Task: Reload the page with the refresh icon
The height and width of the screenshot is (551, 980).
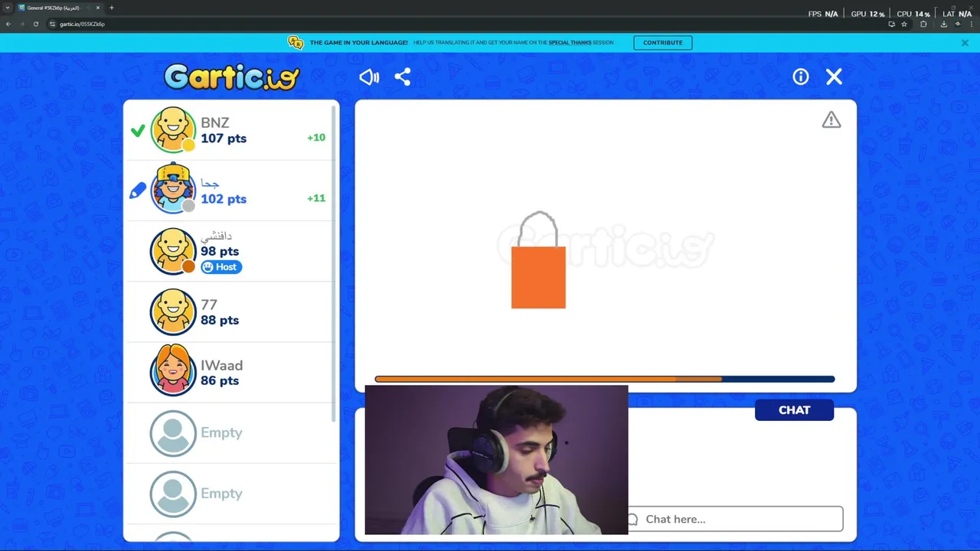Action: (35, 24)
